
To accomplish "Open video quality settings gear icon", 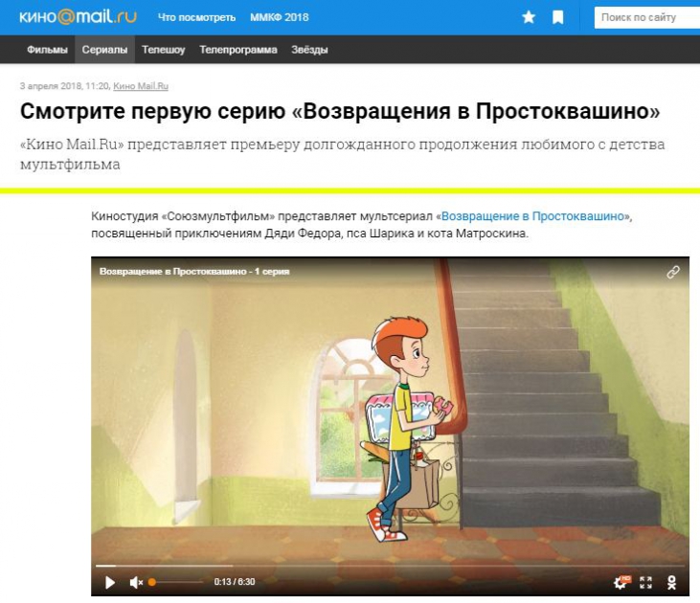I will [621, 582].
